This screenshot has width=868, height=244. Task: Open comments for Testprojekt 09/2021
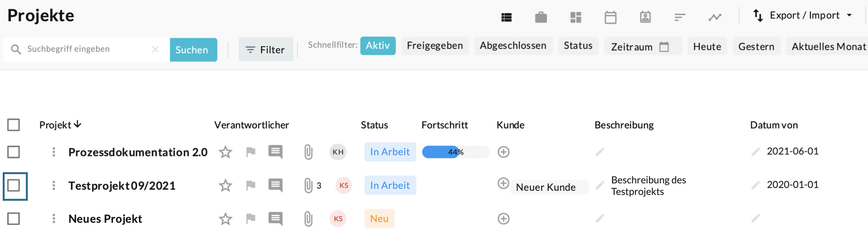tap(275, 185)
